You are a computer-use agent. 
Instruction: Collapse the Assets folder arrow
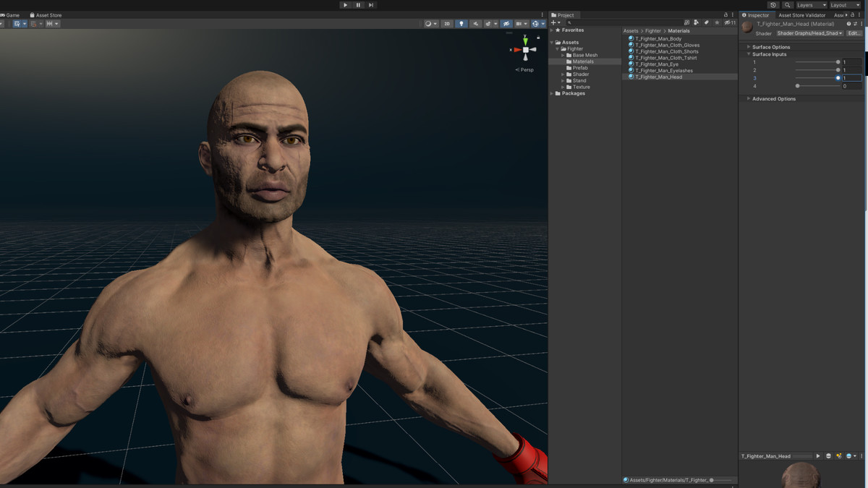pos(552,43)
